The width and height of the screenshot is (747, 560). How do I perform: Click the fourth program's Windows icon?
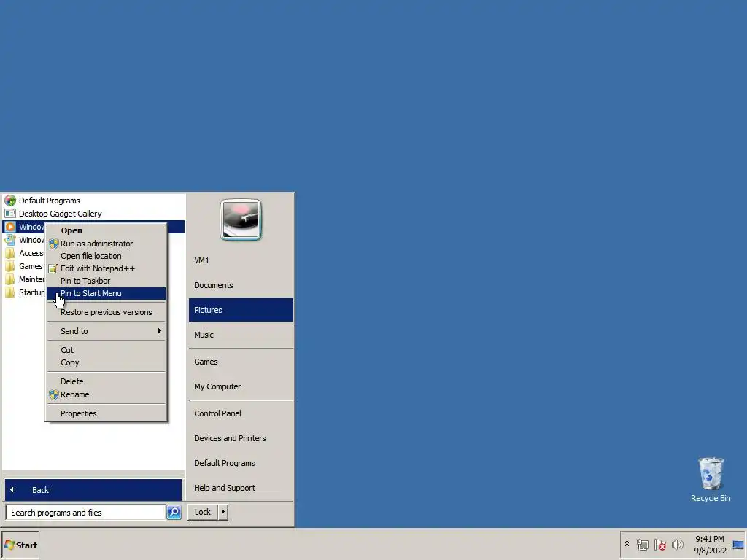[10, 239]
